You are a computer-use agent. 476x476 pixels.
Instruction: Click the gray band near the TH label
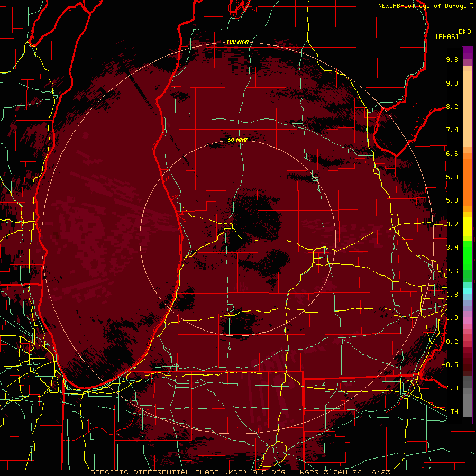[467, 407]
